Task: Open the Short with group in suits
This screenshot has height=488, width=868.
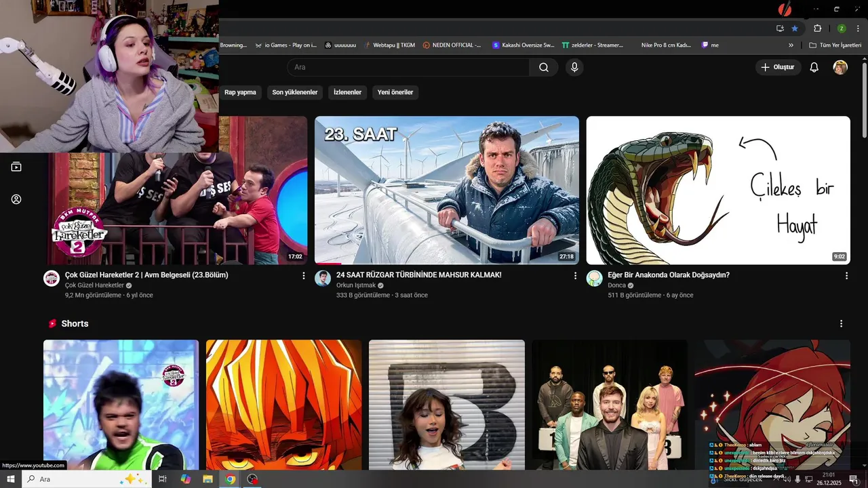Action: coord(610,405)
